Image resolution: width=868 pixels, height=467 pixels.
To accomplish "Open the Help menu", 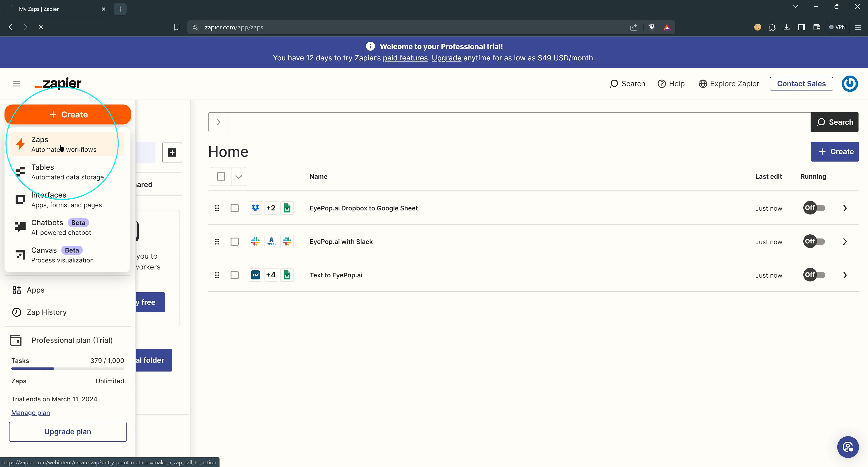I will tap(671, 83).
